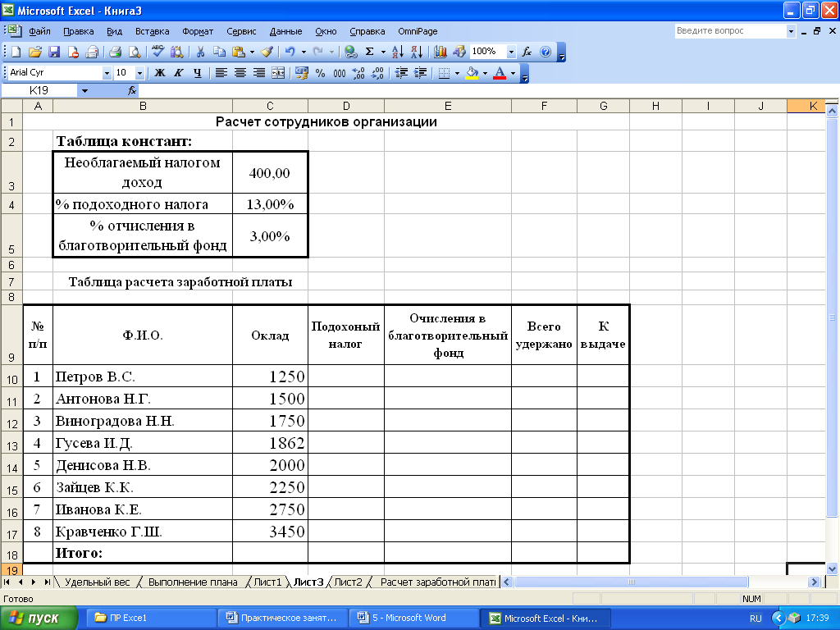The width and height of the screenshot is (840, 630).
Task: Cut selection with the scissors icon
Action: (200, 52)
